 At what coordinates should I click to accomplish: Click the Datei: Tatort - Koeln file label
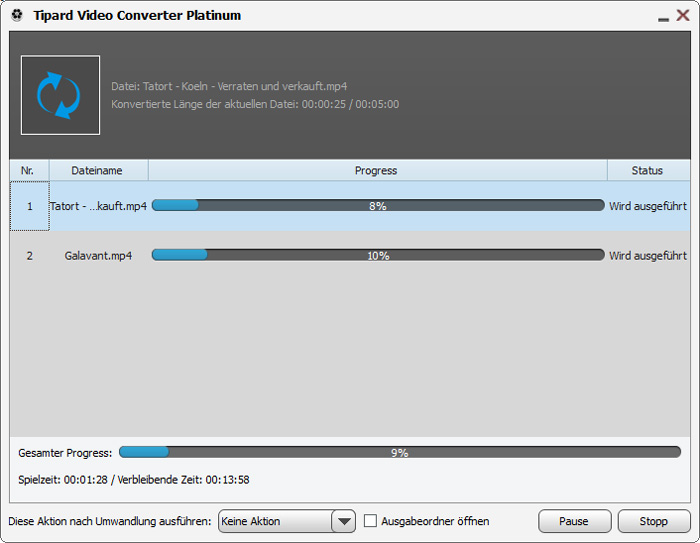tap(229, 86)
